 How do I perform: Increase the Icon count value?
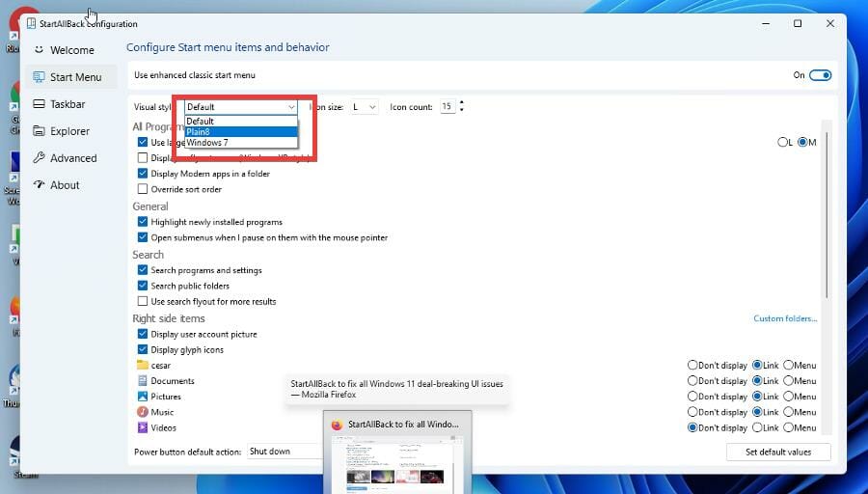(x=462, y=103)
